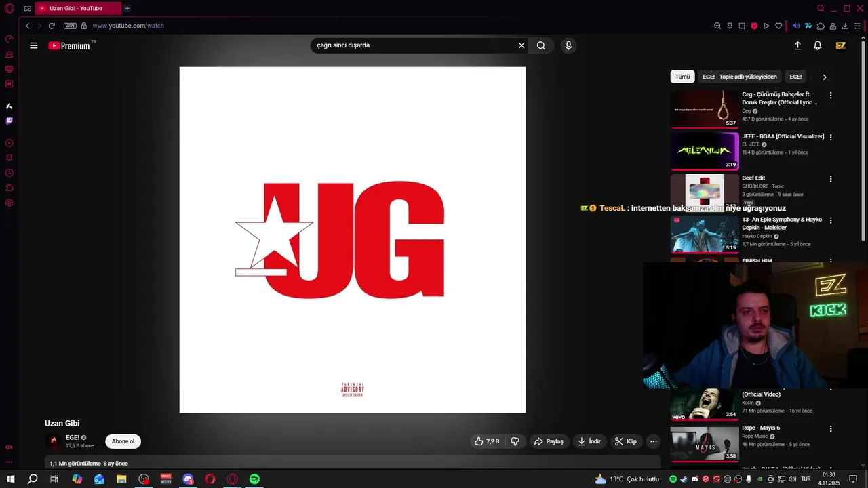Open the EZ account avatar menu

[841, 45]
